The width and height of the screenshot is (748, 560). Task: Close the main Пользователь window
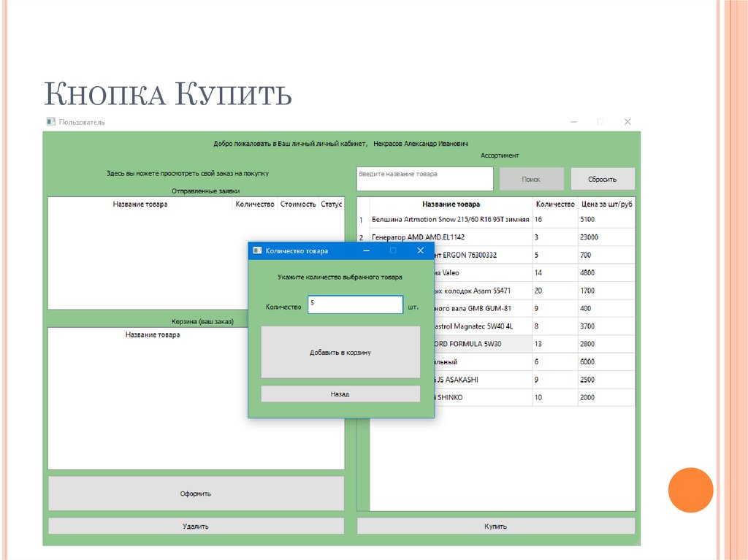pos(627,122)
